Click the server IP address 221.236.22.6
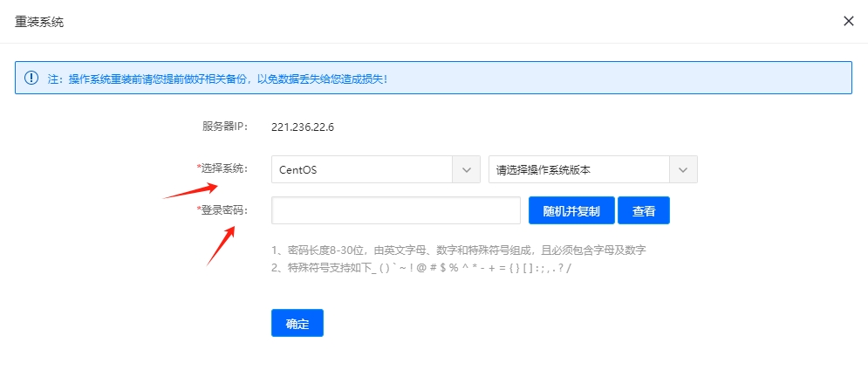868x384 pixels. pos(303,127)
